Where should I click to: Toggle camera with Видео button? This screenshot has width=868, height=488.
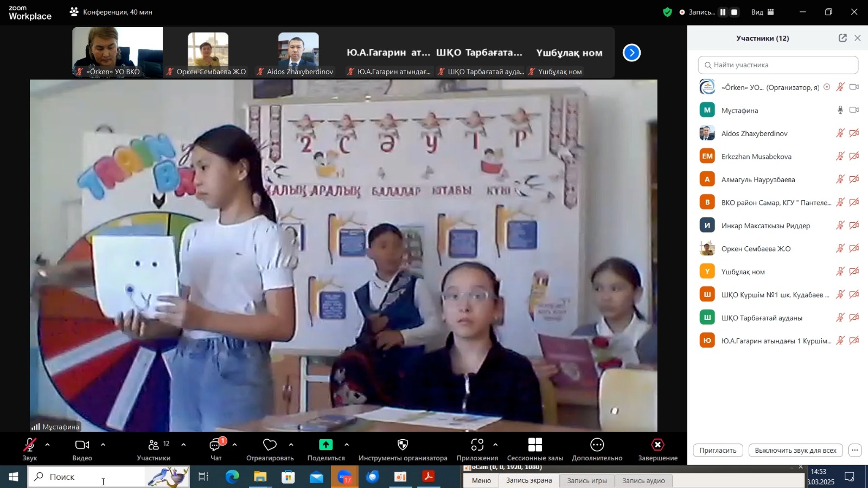[82, 446]
